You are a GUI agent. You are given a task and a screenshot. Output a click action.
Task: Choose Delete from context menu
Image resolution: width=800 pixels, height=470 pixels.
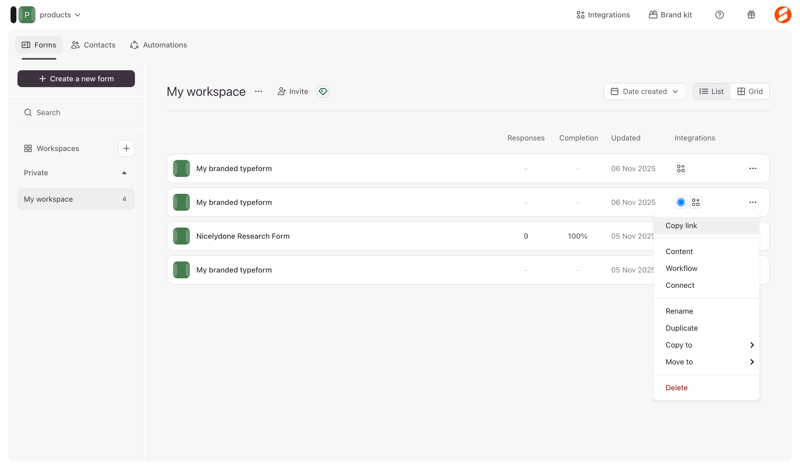click(x=706, y=388)
